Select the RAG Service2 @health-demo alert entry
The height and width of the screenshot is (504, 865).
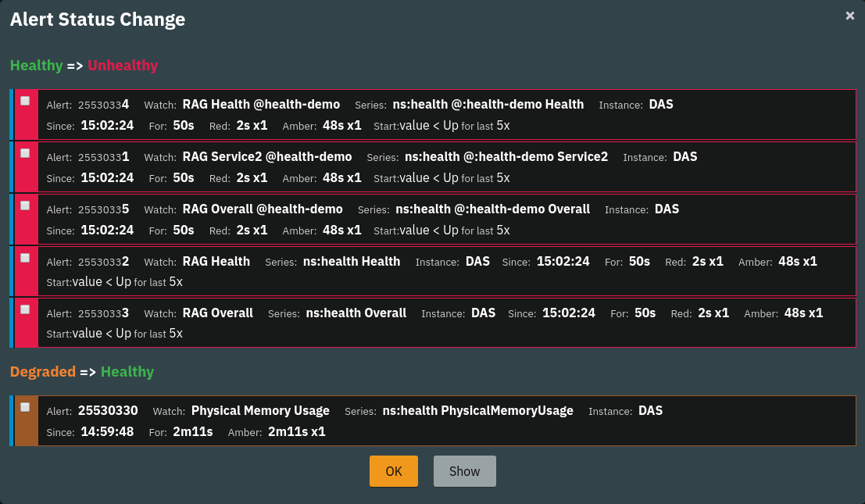tap(430, 166)
